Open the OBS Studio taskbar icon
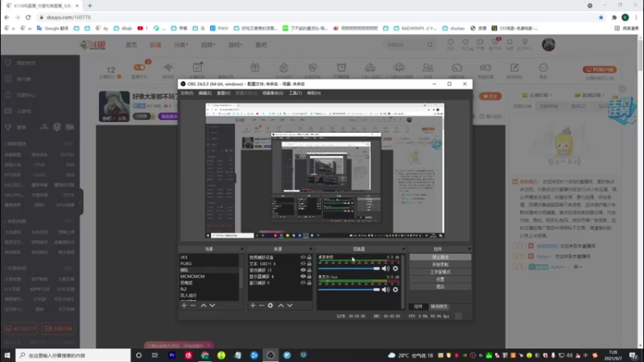 click(x=270, y=355)
